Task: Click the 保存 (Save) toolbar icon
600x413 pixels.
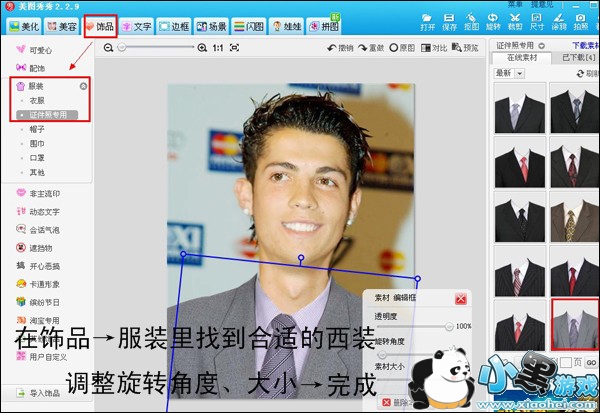Action: pos(449,20)
